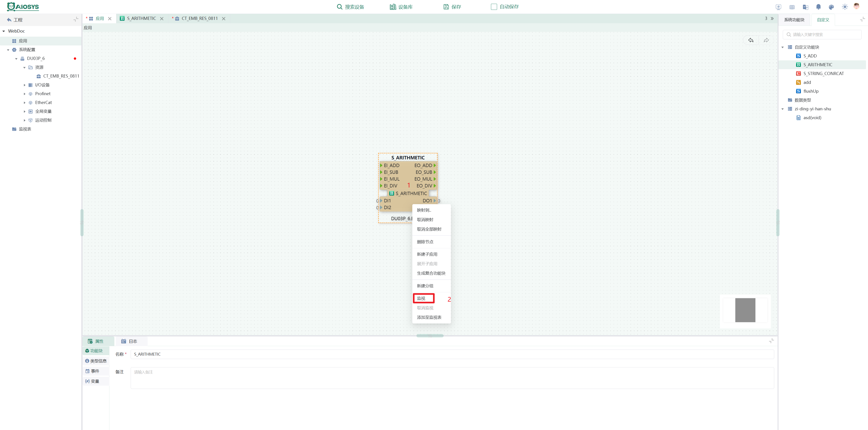Switch to 系统功能块 tab

794,20
